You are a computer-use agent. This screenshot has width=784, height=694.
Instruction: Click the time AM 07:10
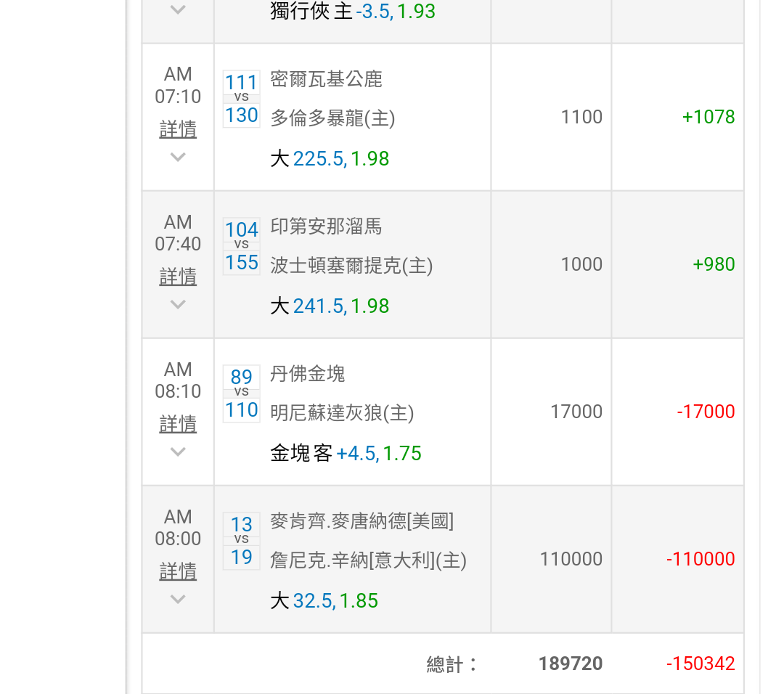(x=178, y=85)
